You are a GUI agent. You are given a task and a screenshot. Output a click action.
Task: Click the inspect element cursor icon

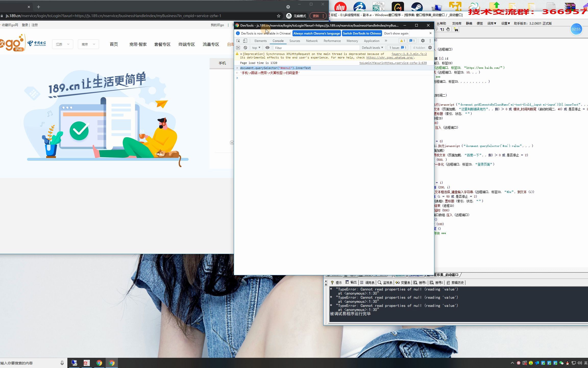238,40
